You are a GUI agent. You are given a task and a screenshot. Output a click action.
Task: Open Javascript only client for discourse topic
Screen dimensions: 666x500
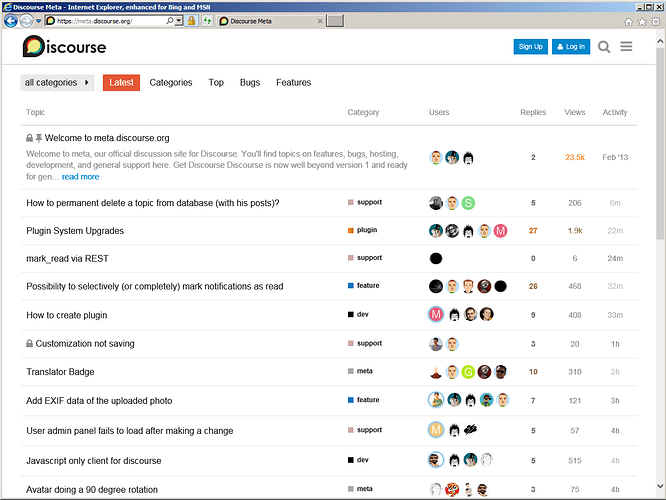94,460
